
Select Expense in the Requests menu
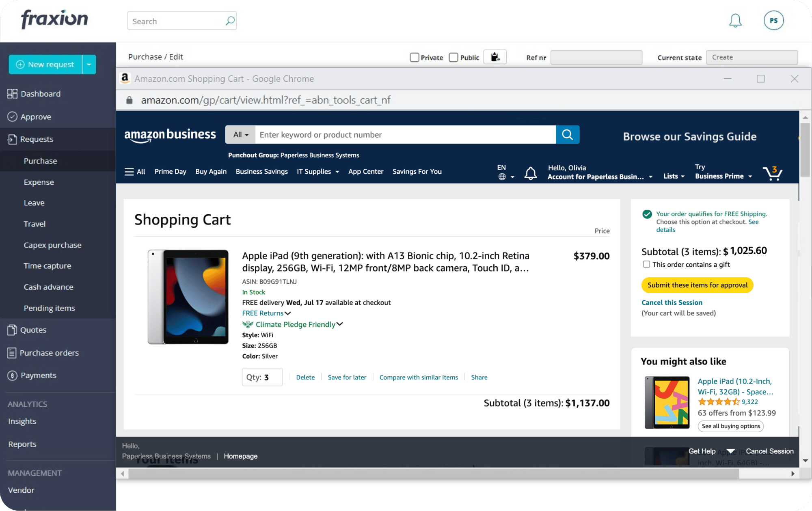point(39,182)
